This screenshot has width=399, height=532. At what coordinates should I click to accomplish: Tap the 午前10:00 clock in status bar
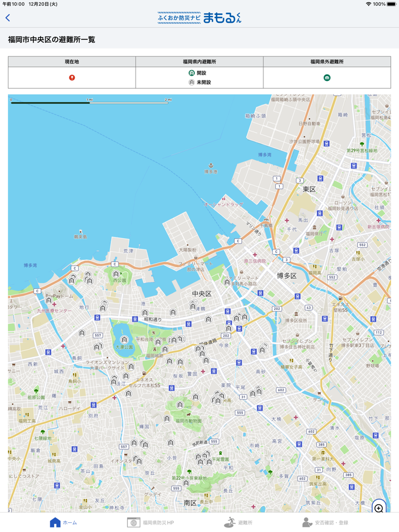point(14,4)
